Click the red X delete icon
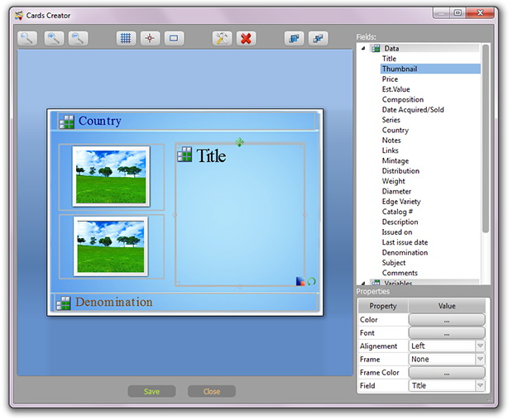 pos(246,39)
